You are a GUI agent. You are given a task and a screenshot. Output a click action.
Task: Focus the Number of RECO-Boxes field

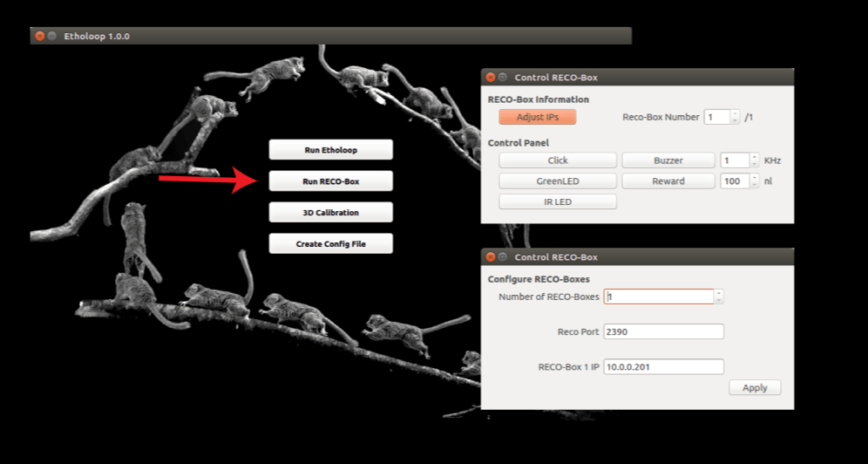click(x=658, y=297)
